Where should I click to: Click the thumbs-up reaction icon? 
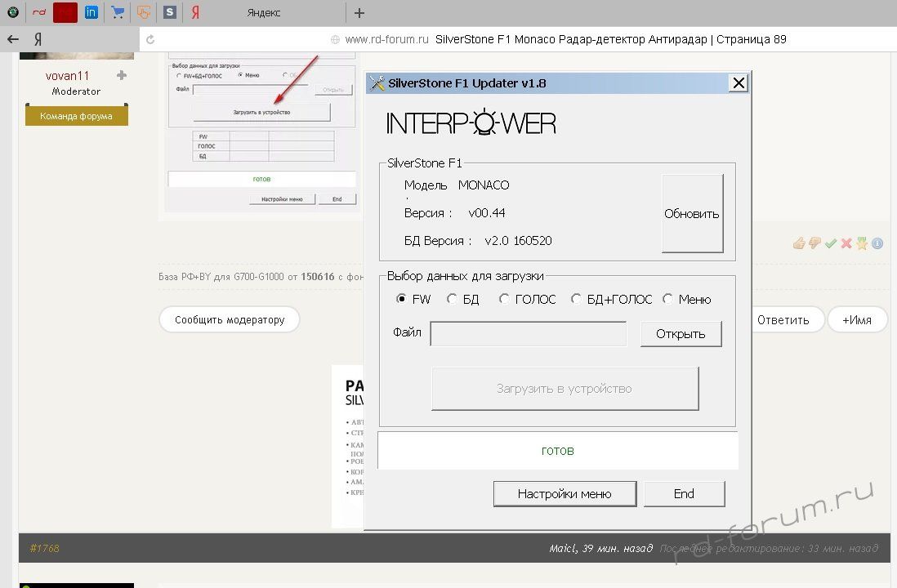tap(799, 243)
